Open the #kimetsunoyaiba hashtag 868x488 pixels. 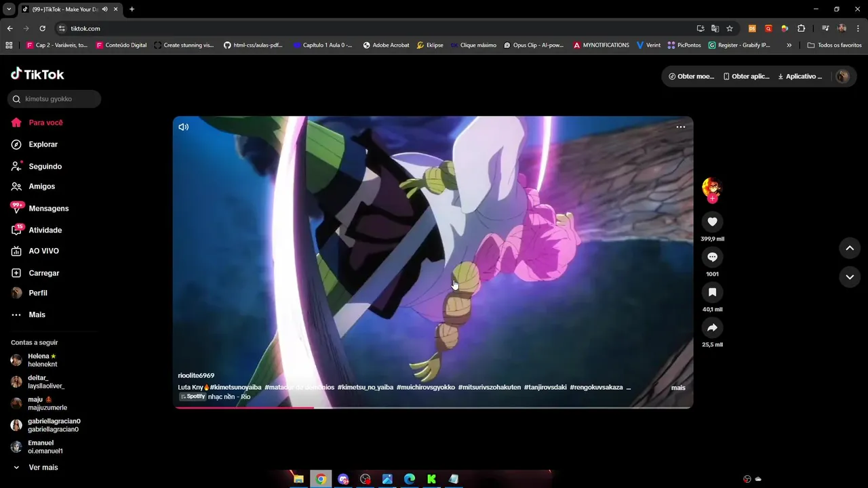click(235, 387)
